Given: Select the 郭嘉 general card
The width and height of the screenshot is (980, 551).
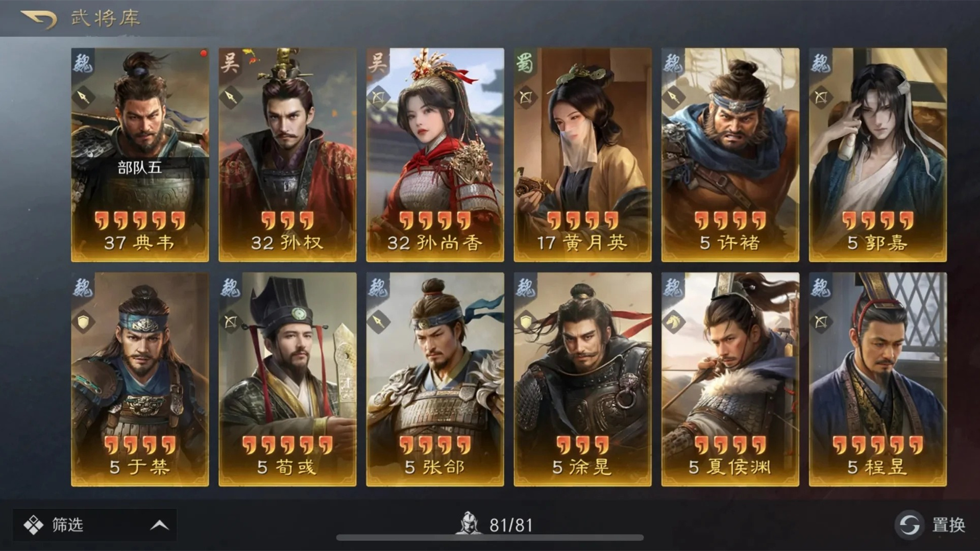Looking at the screenshot, I should (x=877, y=155).
